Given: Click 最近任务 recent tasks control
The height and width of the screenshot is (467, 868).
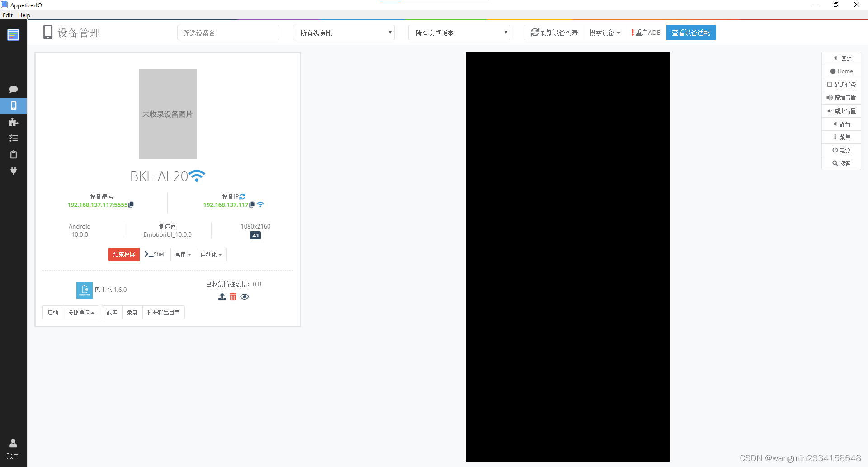Looking at the screenshot, I should click(x=841, y=85).
